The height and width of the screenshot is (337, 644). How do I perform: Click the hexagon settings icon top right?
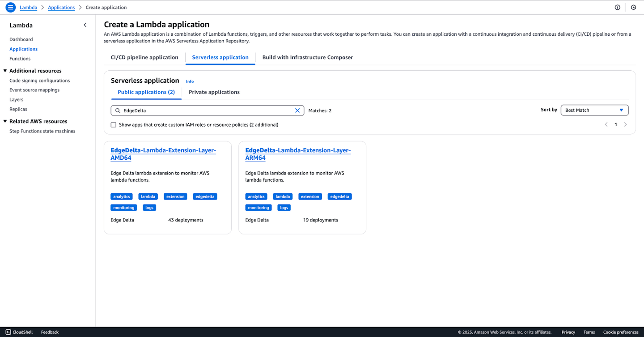pyautogui.click(x=633, y=8)
